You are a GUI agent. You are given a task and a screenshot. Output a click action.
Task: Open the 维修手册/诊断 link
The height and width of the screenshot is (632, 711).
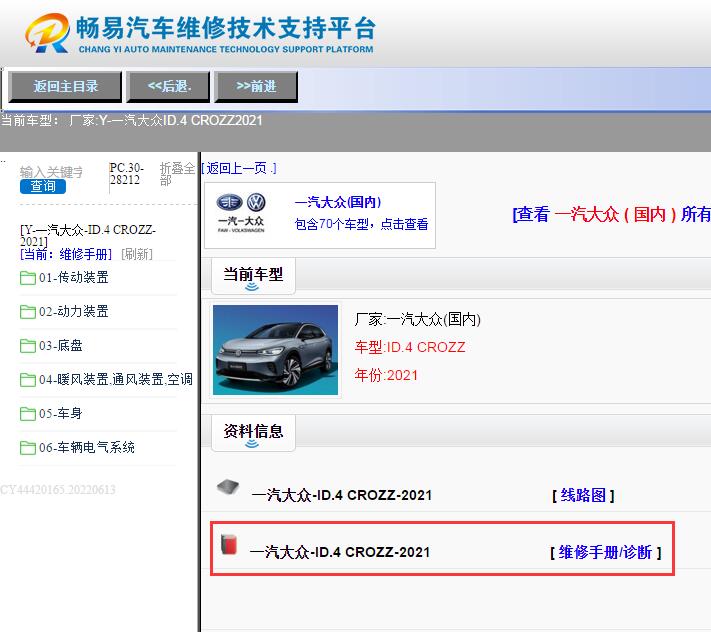tap(605, 552)
